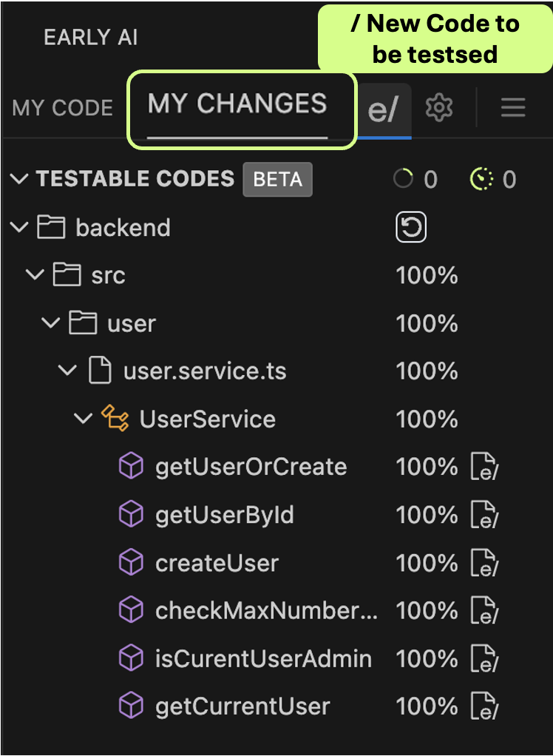Generate tests icon for getCurrentUser
The height and width of the screenshot is (756, 553).
tap(484, 707)
